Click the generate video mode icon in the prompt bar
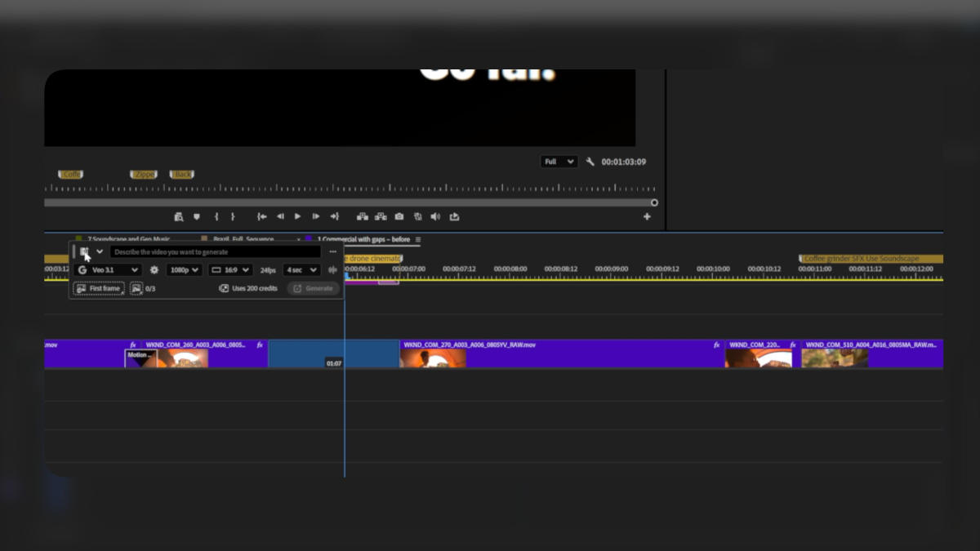980x551 pixels. tap(84, 251)
